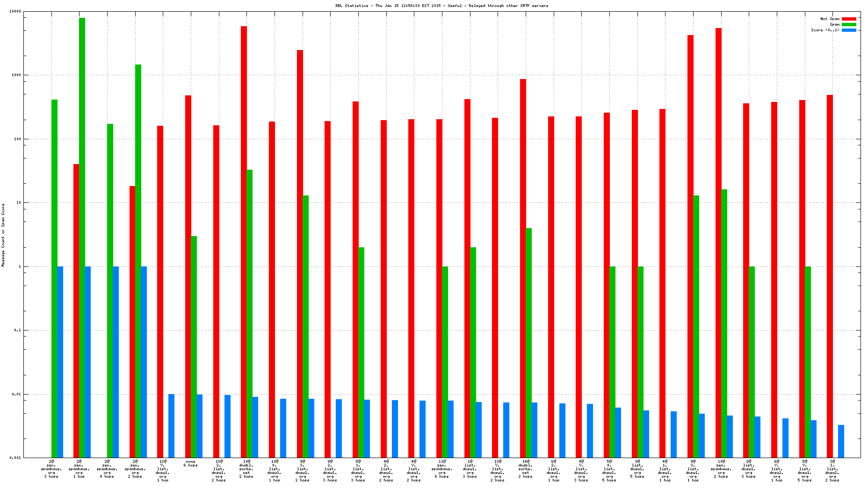The image size is (868, 488).
Task: Click the '3@ 1.list.dnswl.org 2 hops' label
Action: 832,471
